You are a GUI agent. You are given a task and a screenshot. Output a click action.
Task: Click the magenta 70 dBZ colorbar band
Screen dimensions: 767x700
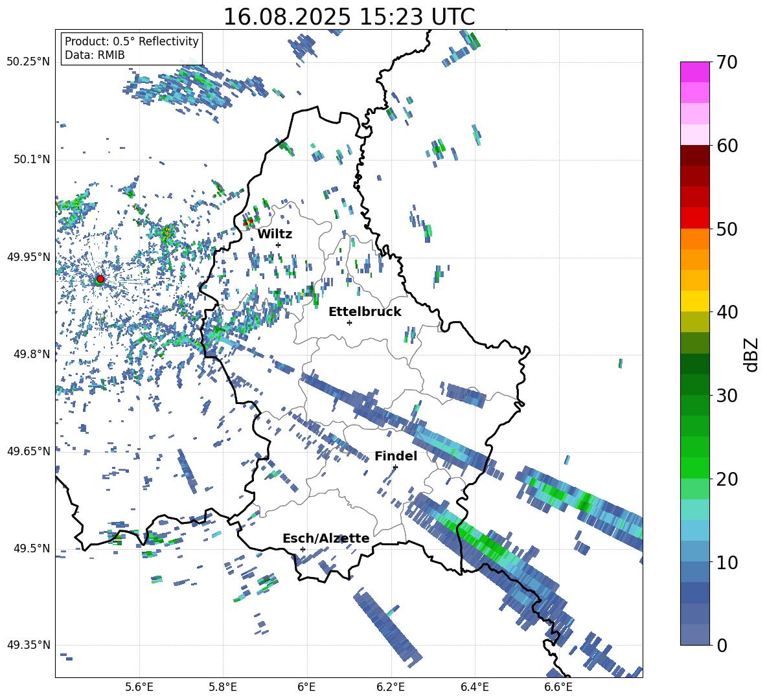pyautogui.click(x=694, y=72)
